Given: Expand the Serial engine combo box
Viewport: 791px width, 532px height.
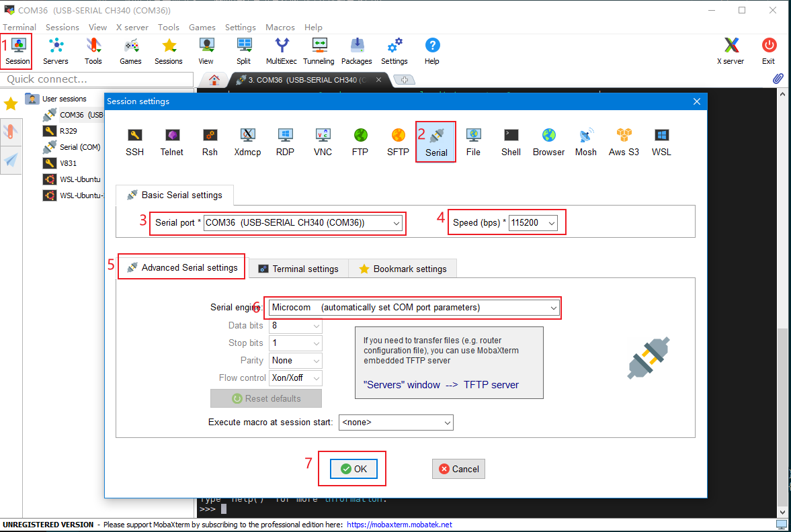Looking at the screenshot, I should tap(553, 308).
